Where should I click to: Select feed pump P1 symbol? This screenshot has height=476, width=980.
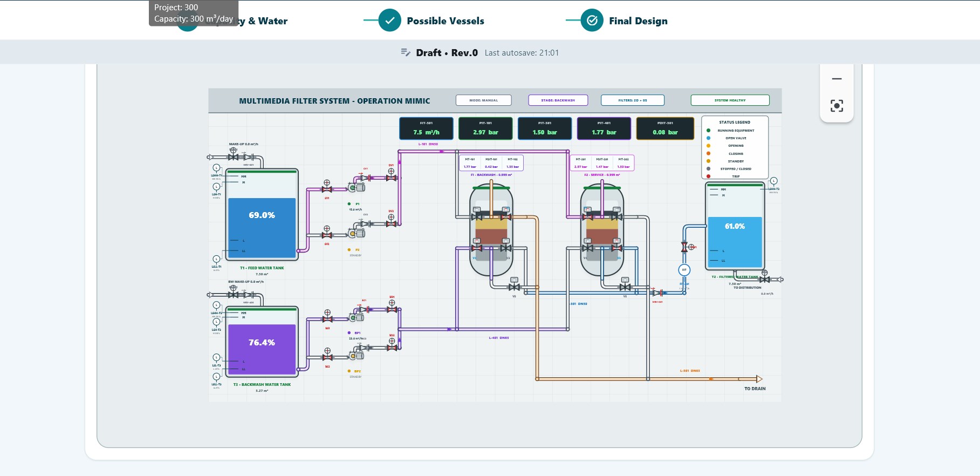[x=356, y=187]
